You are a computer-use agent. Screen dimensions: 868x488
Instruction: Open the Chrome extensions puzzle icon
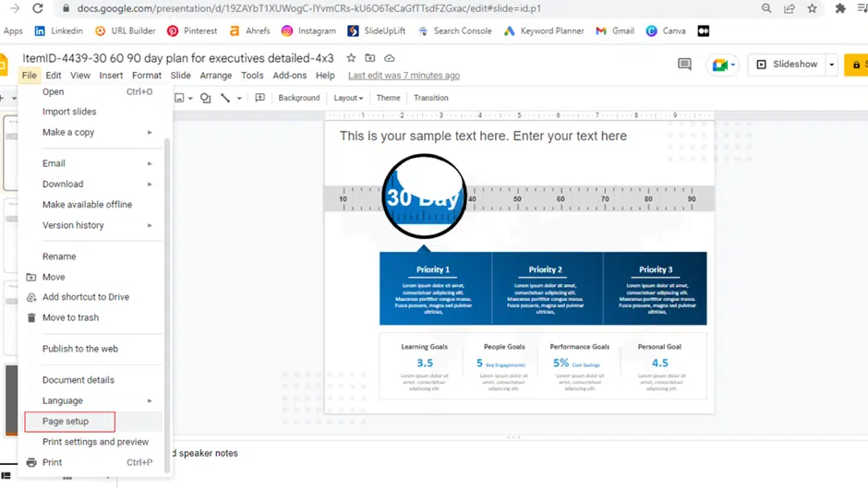[840, 8]
